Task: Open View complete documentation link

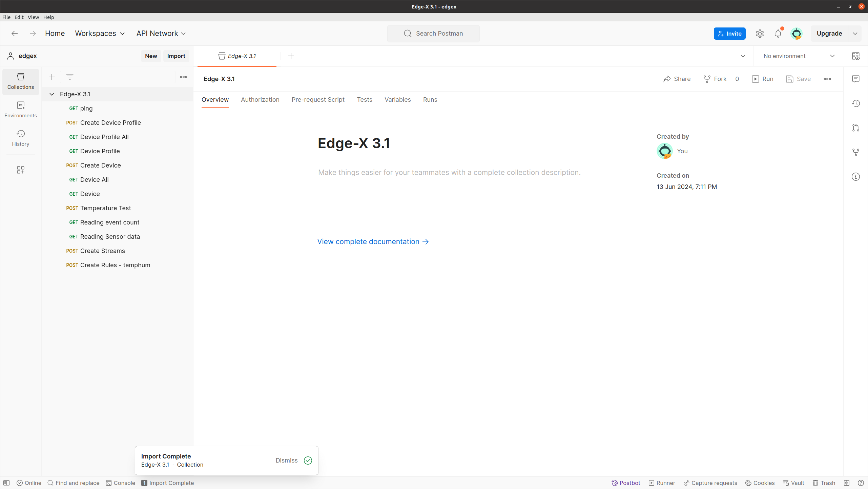Action: [x=373, y=242]
